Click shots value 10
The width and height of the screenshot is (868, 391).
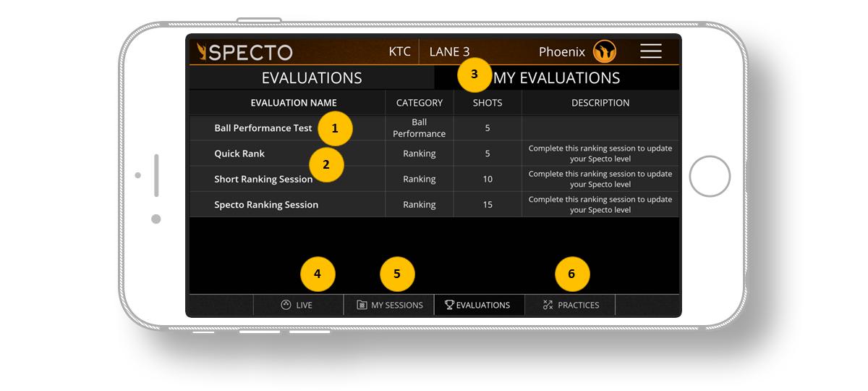click(488, 179)
